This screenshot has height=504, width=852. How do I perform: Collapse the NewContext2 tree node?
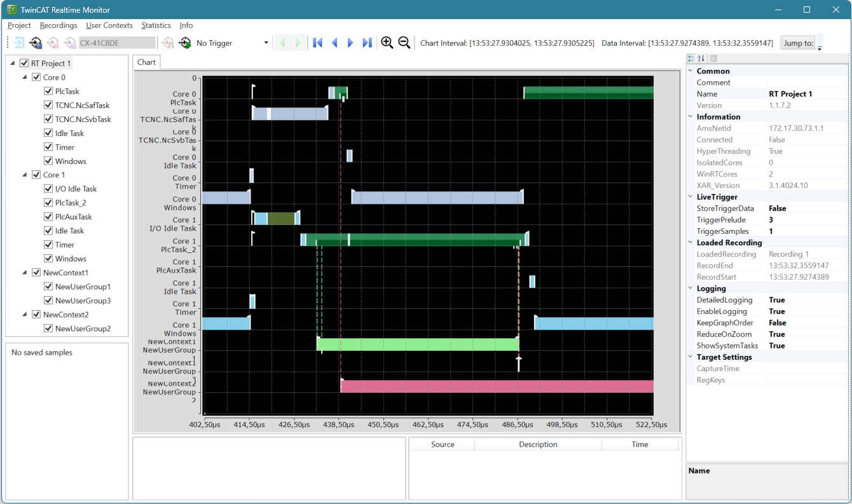tap(25, 315)
